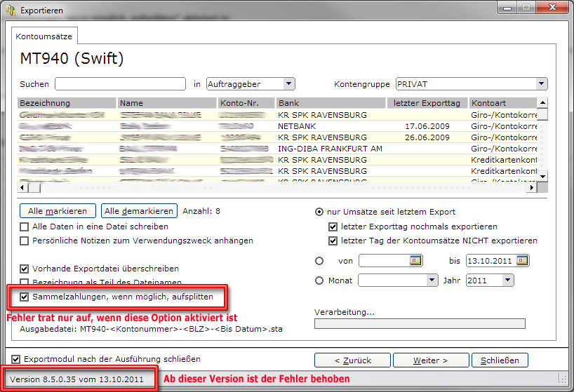Sort by the Bank column header
This screenshot has height=392, width=574.
331,103
